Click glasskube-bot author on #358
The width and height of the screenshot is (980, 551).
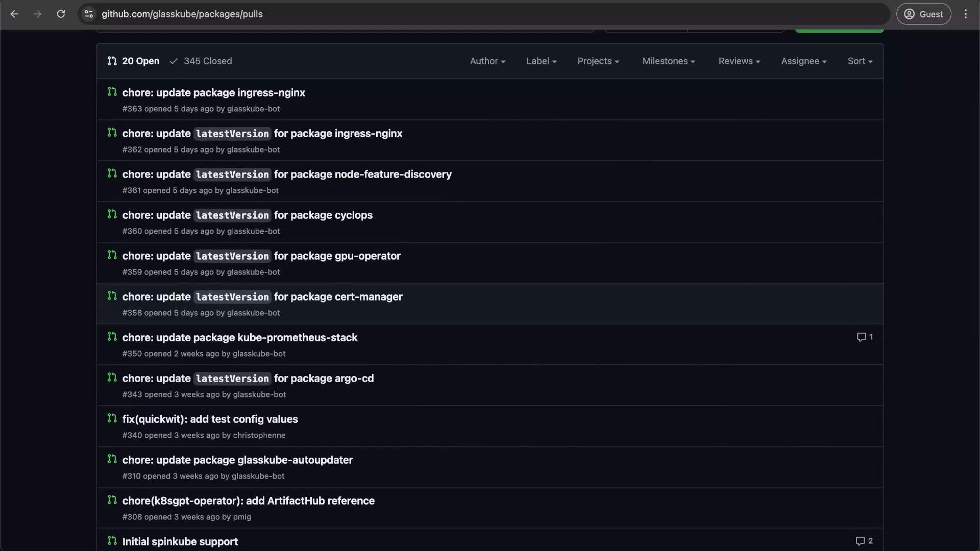pyautogui.click(x=253, y=313)
